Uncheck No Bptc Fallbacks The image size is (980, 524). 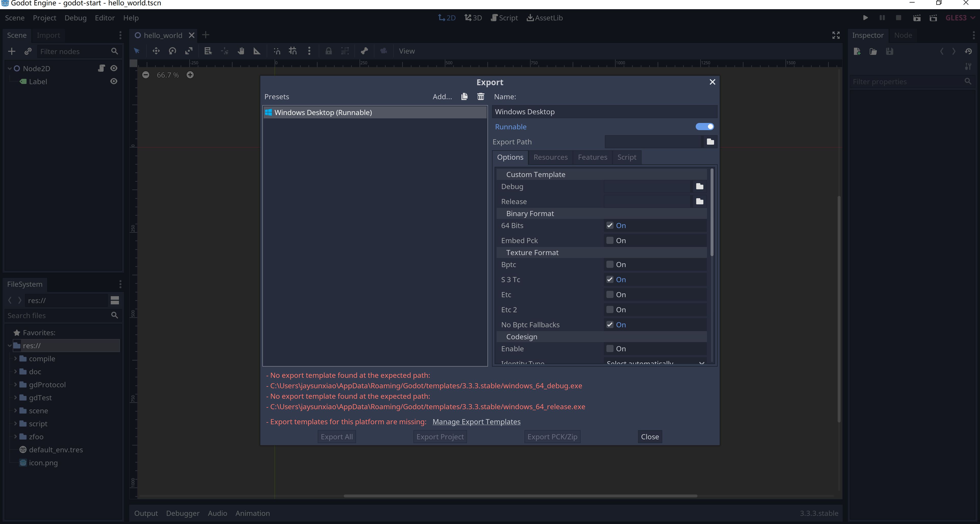click(610, 324)
